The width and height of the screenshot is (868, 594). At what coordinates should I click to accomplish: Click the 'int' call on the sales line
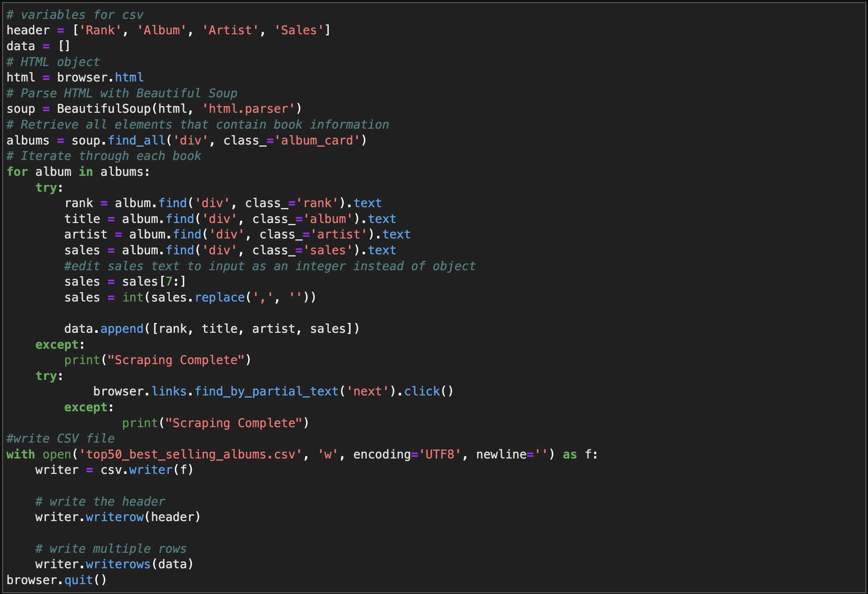133,298
